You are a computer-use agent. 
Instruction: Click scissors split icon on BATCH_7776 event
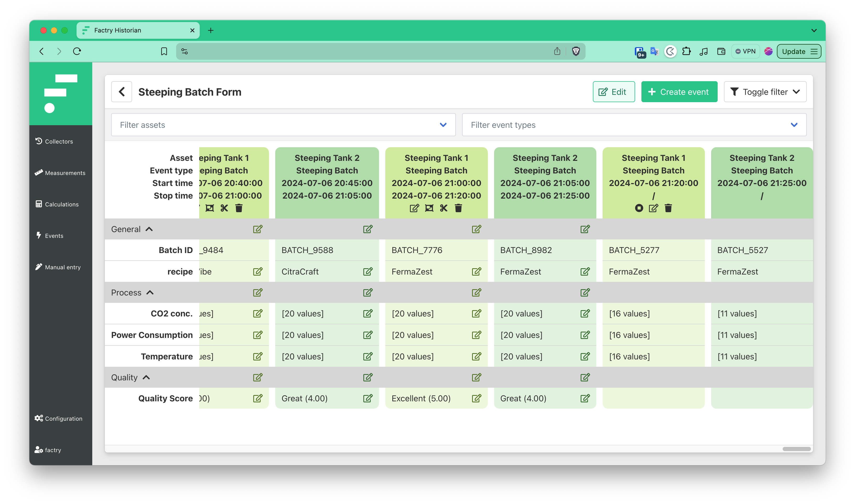click(443, 208)
